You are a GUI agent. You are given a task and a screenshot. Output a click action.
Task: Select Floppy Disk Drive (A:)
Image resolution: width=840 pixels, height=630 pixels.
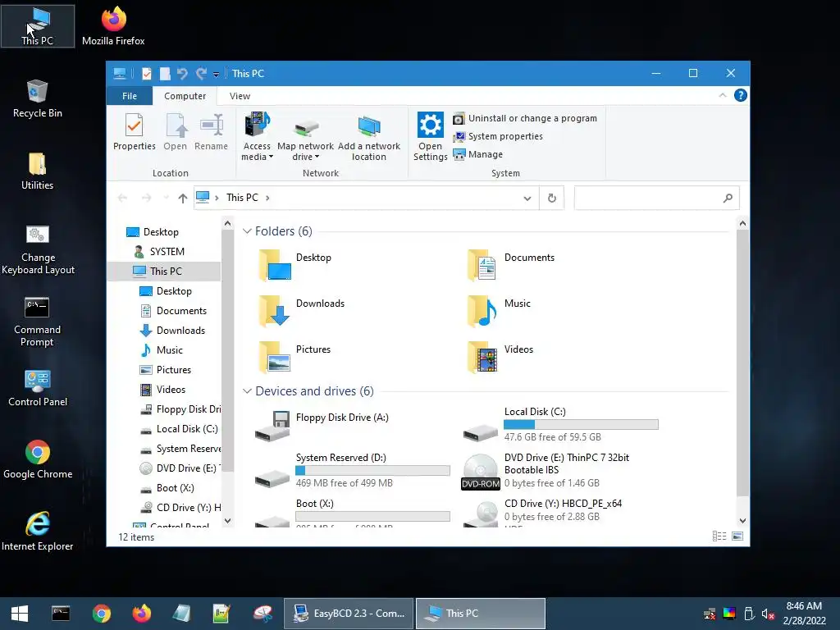(323, 426)
